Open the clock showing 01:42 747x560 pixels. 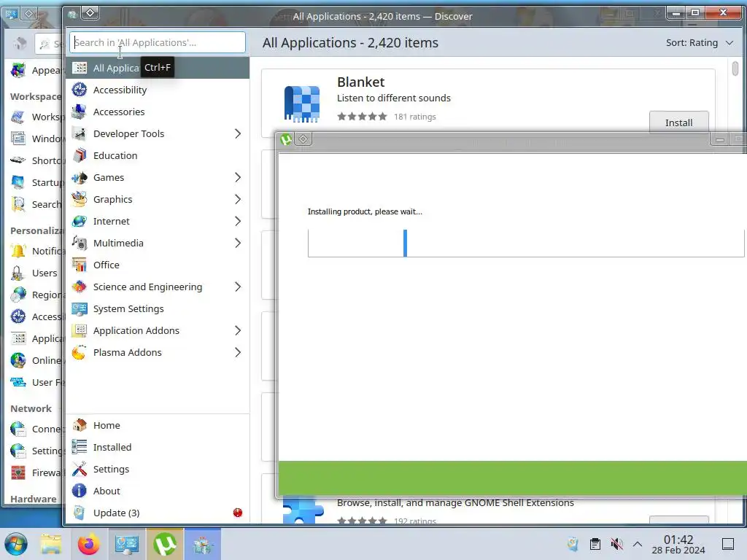coord(678,544)
